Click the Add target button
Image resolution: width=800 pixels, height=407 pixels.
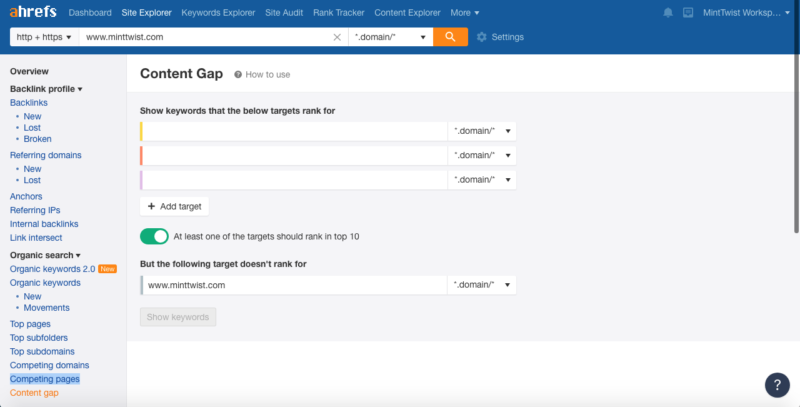(x=174, y=207)
